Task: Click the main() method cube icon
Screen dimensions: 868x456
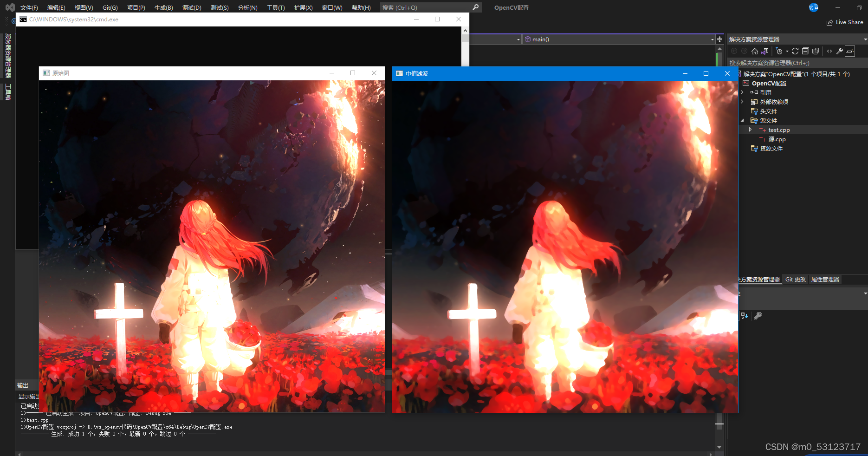Action: pos(528,39)
